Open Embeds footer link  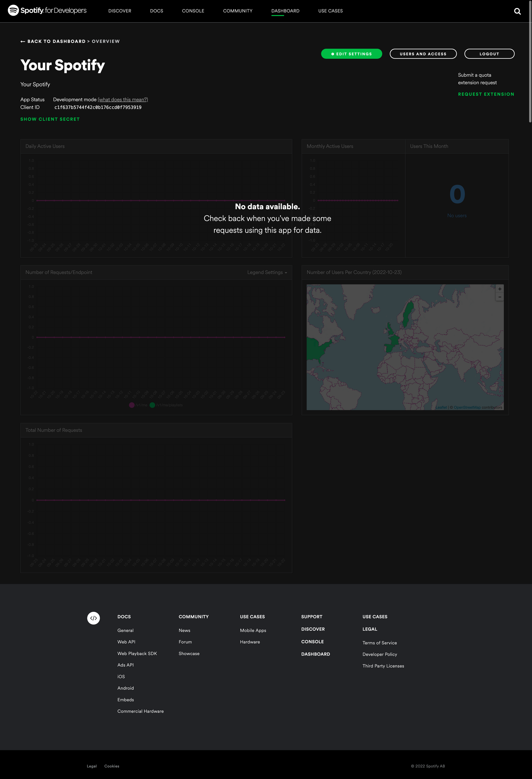(126, 700)
